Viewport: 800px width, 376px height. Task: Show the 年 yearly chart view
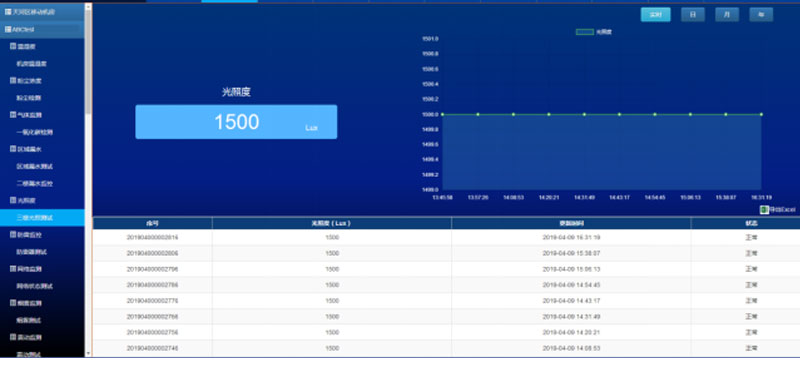(x=761, y=15)
